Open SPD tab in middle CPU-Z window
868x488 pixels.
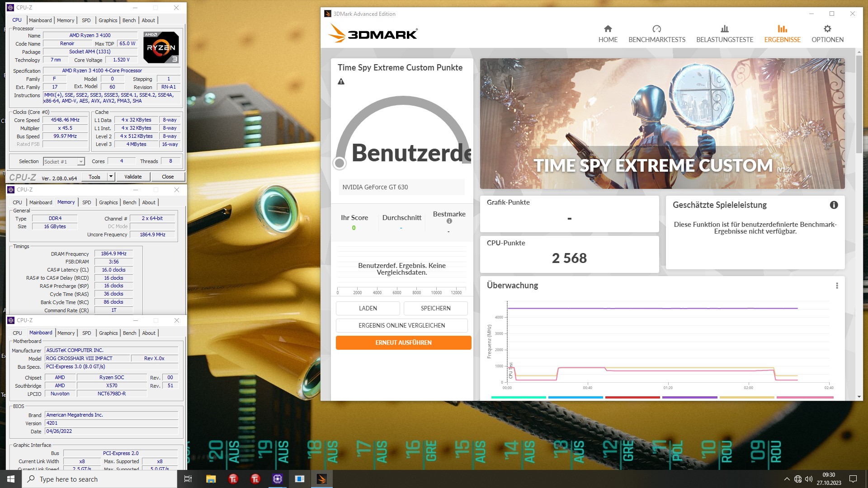(x=87, y=202)
